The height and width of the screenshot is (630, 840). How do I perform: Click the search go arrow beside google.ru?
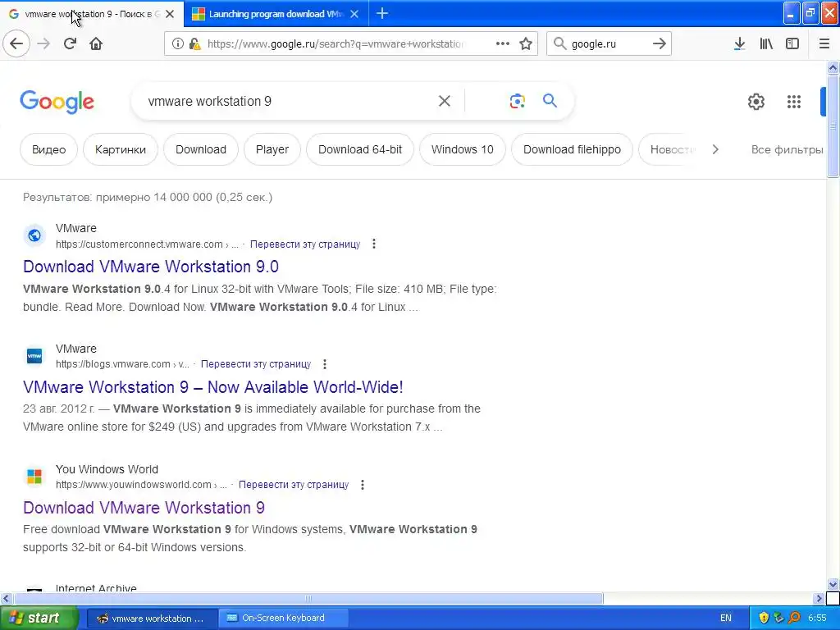point(659,43)
